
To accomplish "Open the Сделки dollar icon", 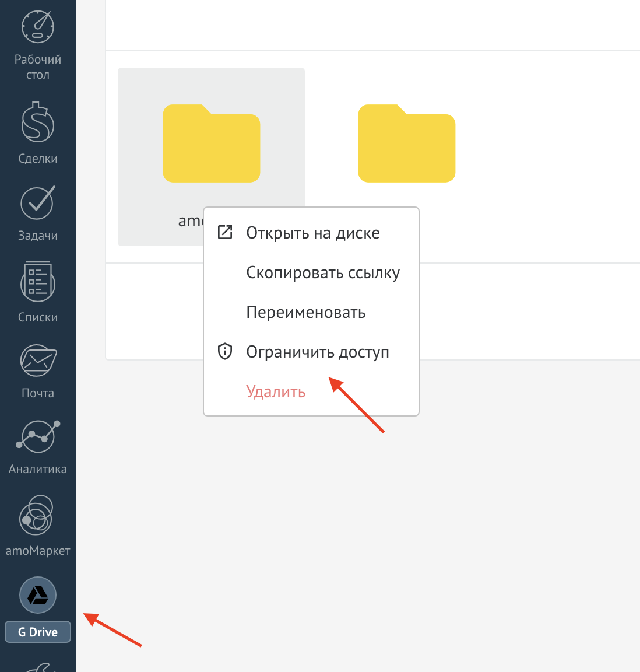I will [38, 122].
